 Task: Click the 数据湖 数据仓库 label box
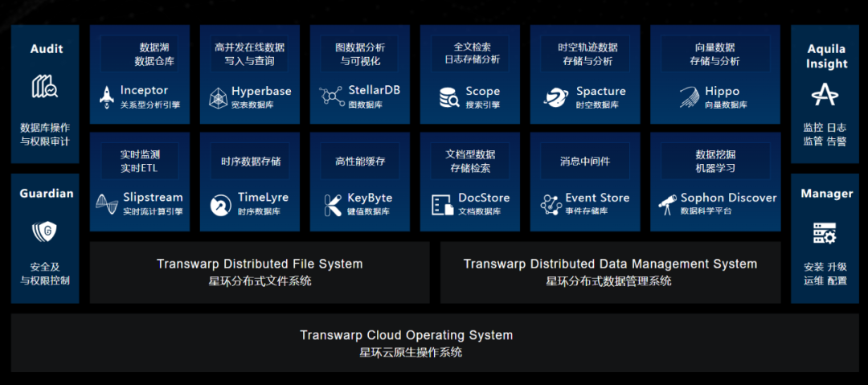140,54
